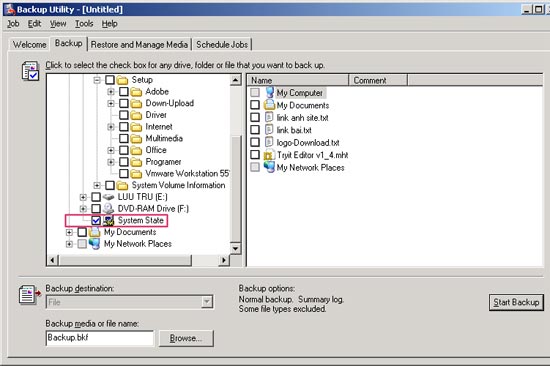
Task: Check the My Documents checkbox in the tree
Action: tap(82, 232)
